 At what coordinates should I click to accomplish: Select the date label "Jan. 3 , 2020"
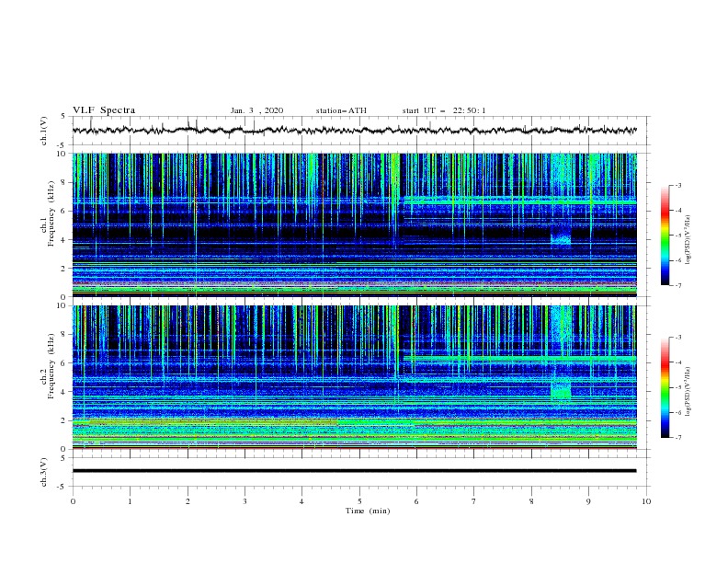tap(256, 110)
